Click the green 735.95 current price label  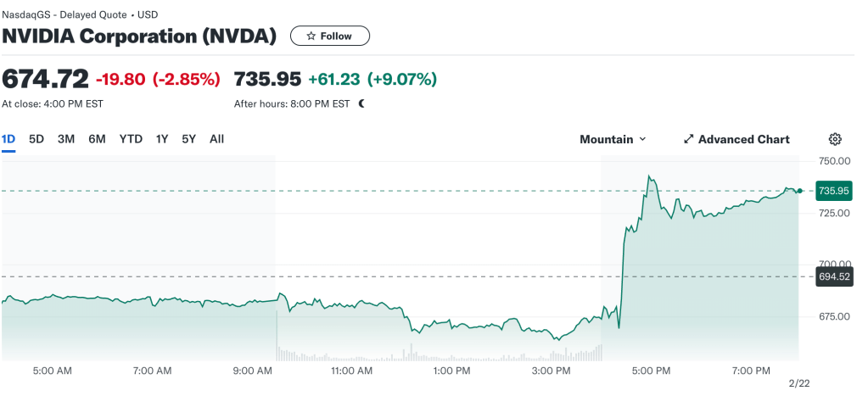(x=832, y=191)
